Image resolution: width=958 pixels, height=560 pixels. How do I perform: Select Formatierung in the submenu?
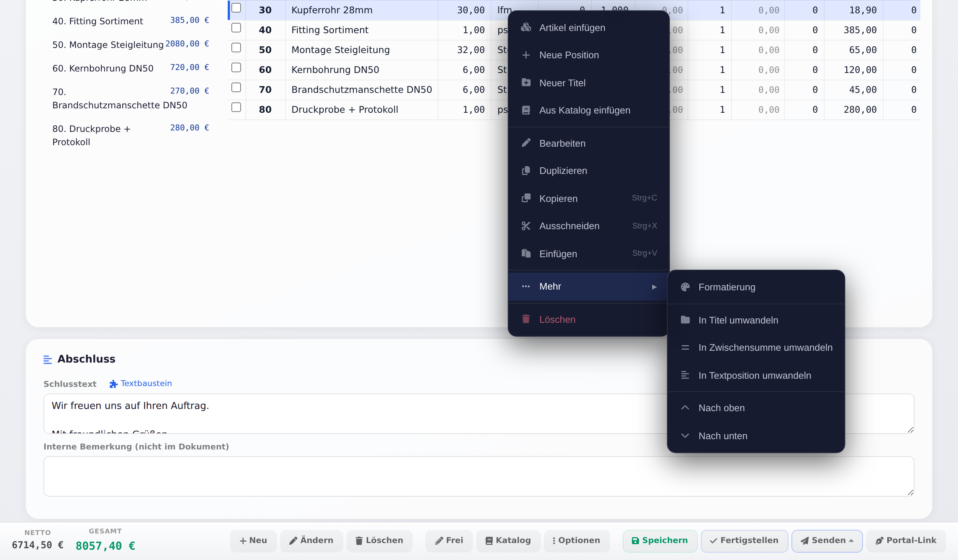point(756,287)
